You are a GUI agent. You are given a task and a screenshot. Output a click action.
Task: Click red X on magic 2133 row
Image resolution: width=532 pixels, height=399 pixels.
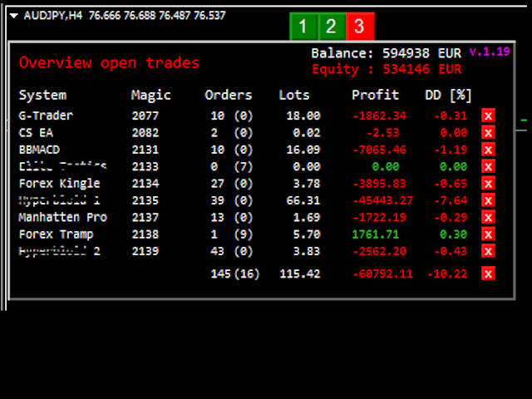pos(488,166)
